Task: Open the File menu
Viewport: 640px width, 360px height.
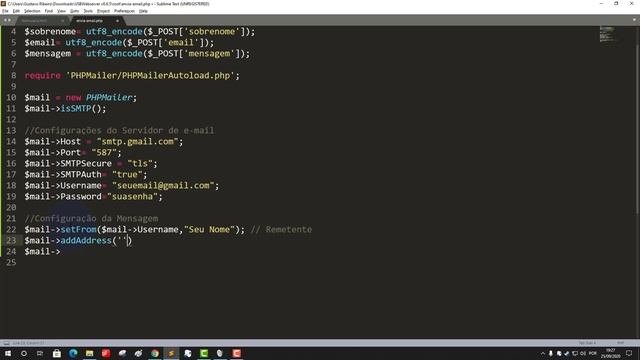Action: [x=5, y=11]
